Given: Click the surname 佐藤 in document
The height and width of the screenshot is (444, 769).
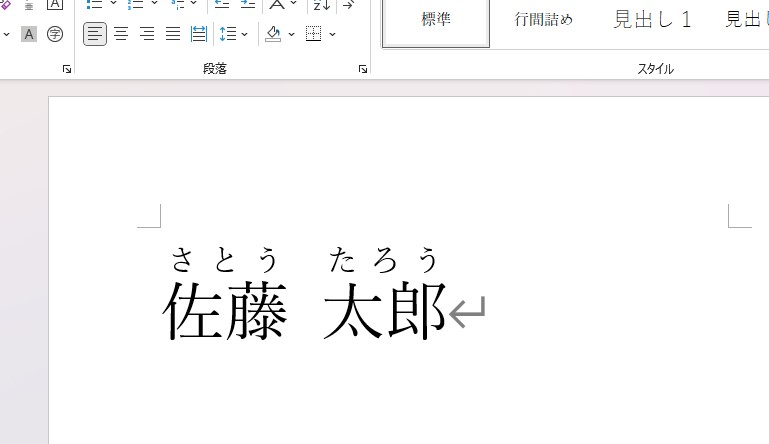Looking at the screenshot, I should point(225,310).
